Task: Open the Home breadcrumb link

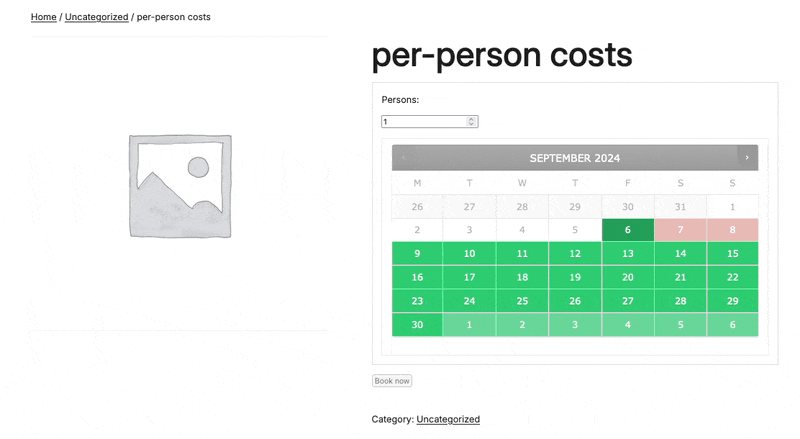Action: [x=43, y=17]
